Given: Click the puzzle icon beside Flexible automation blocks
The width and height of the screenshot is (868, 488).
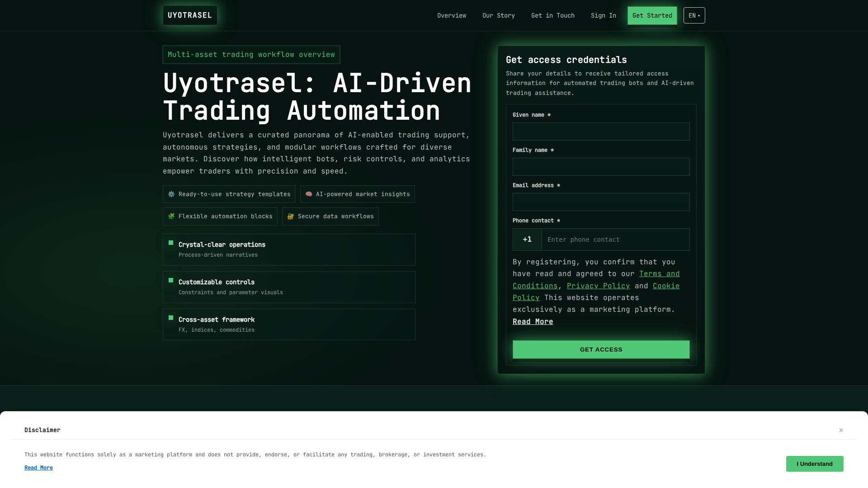Looking at the screenshot, I should tap(171, 216).
